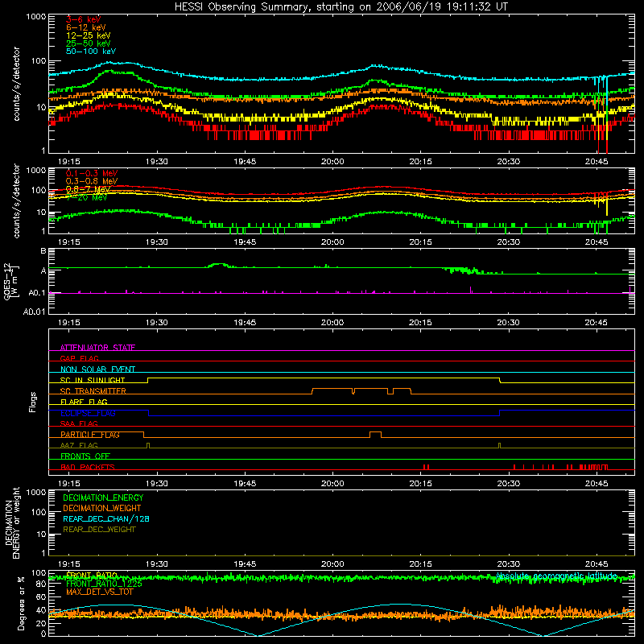Select the SC_TRANSMITTER flag label
Screen dimensions: 644x644
click(x=93, y=391)
